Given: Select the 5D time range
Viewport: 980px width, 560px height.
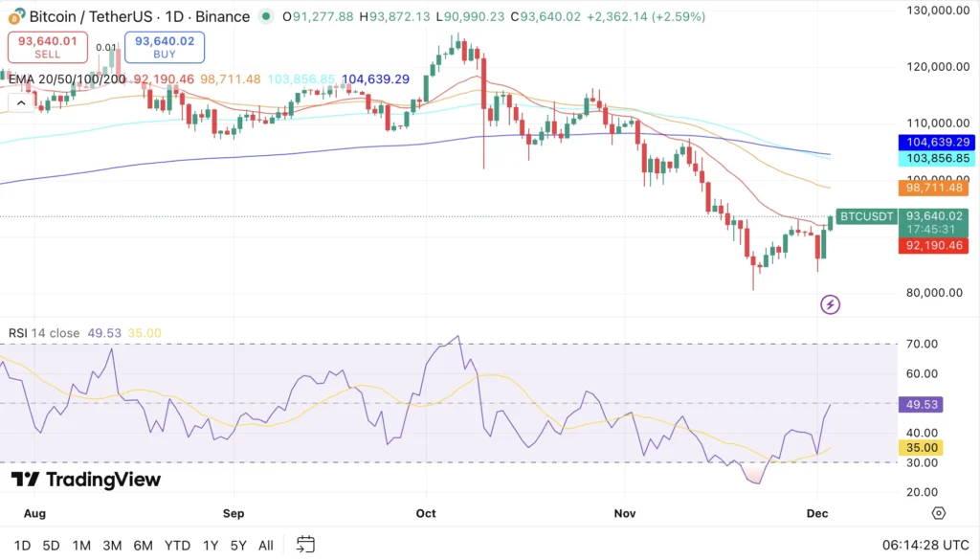Looking at the screenshot, I should coord(52,546).
